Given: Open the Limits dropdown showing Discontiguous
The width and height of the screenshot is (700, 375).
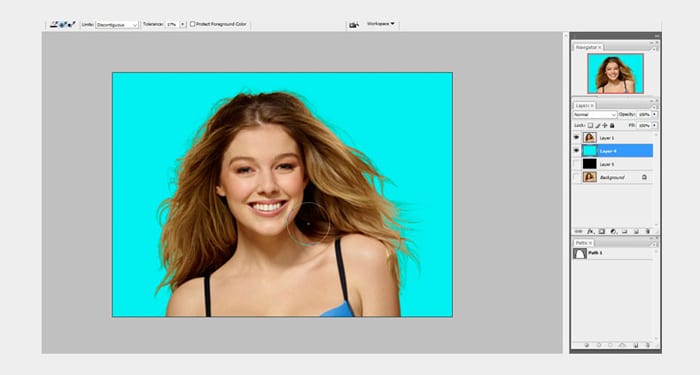Looking at the screenshot, I should coord(117,25).
